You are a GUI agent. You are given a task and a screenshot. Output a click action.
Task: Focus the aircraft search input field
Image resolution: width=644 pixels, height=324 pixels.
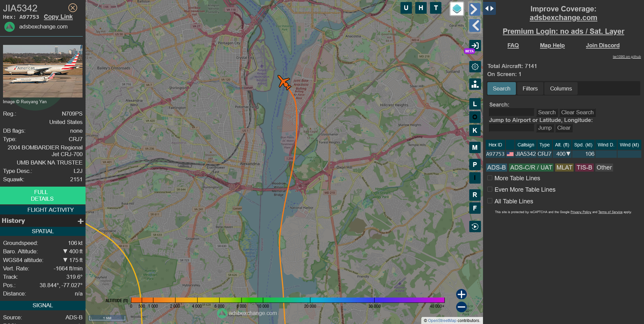[x=511, y=113]
